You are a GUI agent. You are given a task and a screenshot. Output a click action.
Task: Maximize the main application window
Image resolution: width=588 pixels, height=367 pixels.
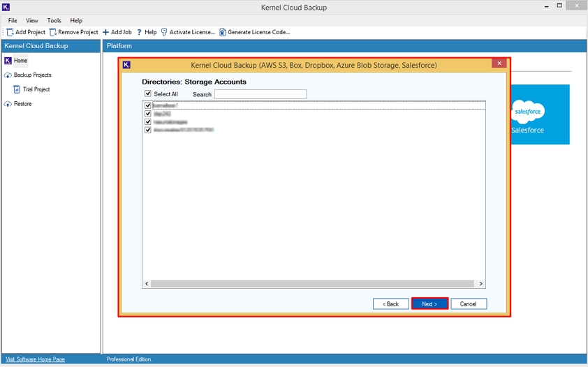point(559,6)
